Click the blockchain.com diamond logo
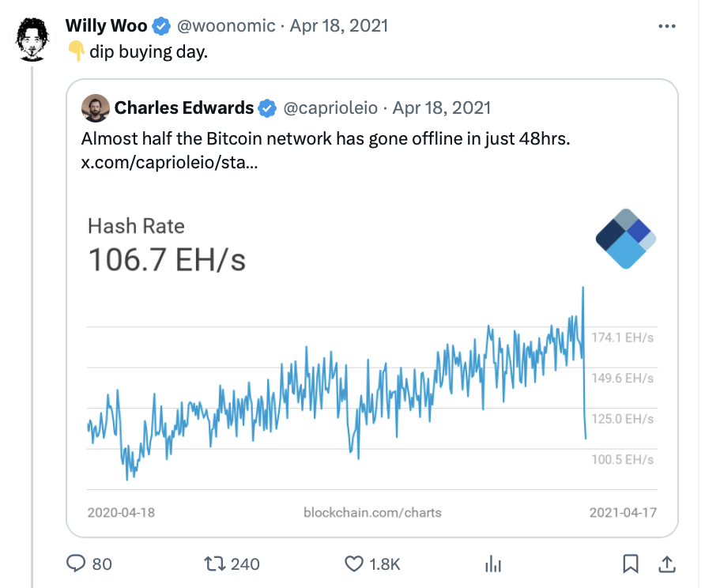This screenshot has height=588, width=705. point(626,239)
